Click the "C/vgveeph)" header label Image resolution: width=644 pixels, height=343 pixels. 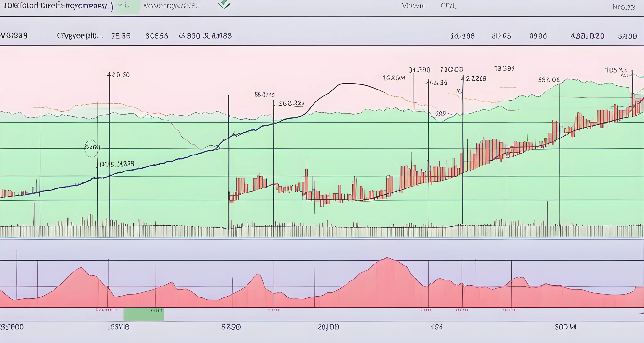79,36
